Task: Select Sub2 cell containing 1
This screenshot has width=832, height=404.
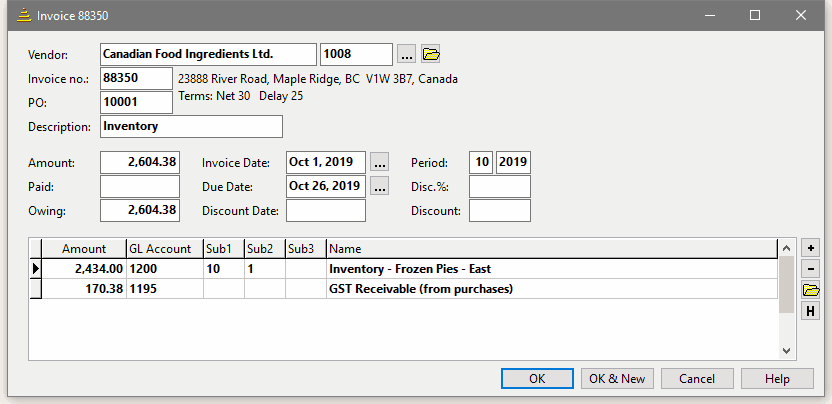Action: (x=264, y=269)
